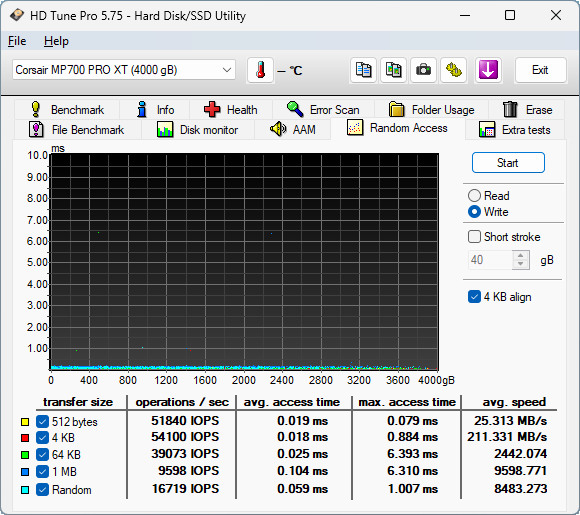Click the 51840 IOPS value
Screen dimensions: 580x515
point(185,421)
